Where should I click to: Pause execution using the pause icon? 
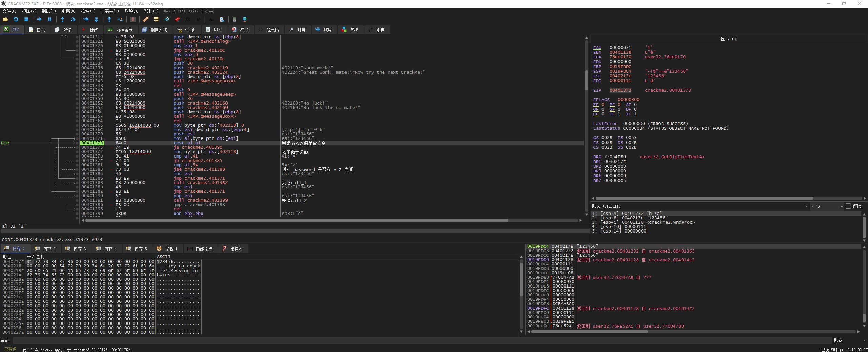(x=50, y=19)
